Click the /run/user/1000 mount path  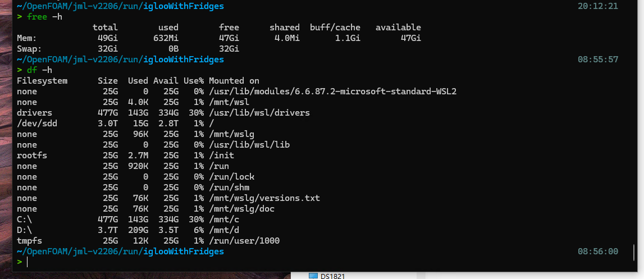click(244, 241)
